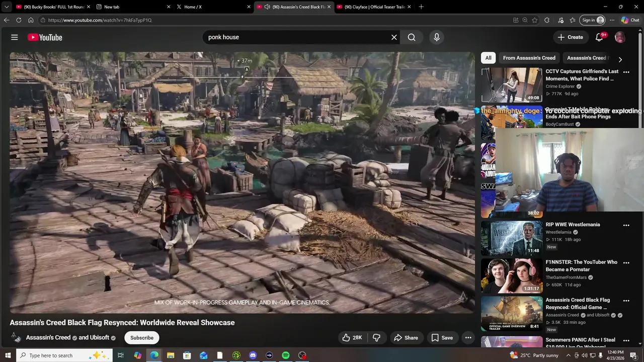Select From Assassin's Creed filter chip
The height and width of the screenshot is (362, 644).
coord(529,58)
